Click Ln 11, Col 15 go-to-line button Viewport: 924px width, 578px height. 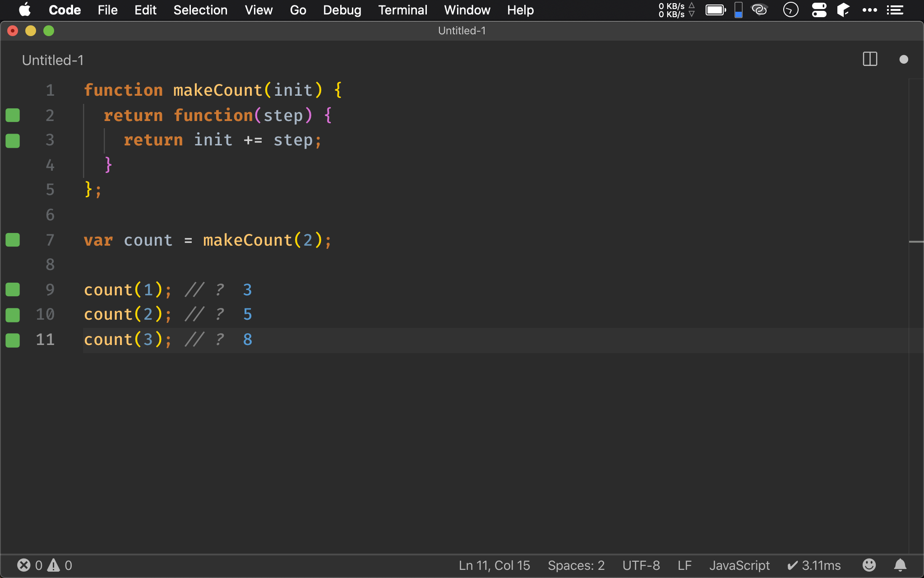(494, 565)
